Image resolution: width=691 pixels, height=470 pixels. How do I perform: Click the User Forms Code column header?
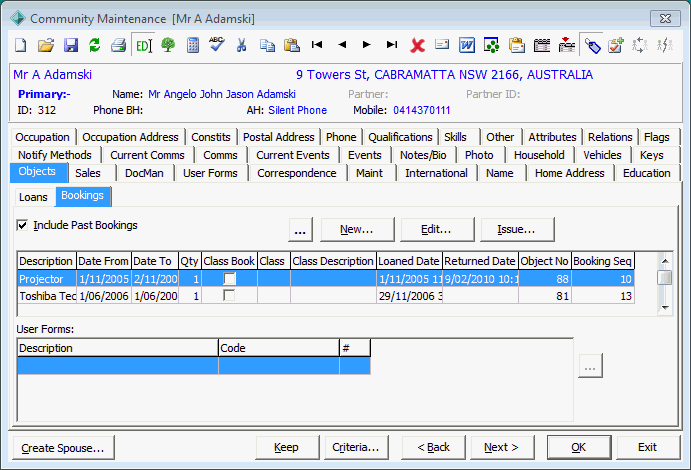tap(279, 348)
